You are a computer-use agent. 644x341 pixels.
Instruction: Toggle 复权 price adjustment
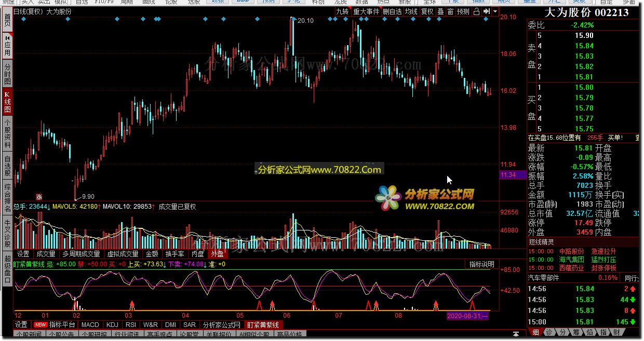tap(427, 11)
